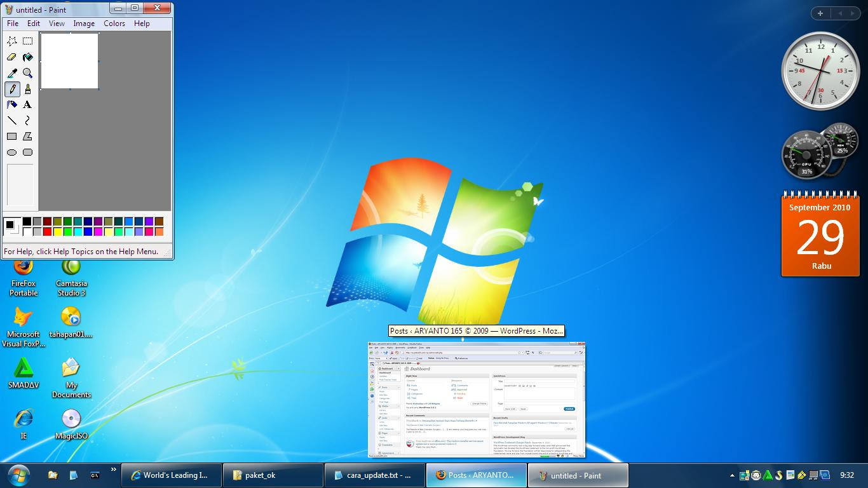The height and width of the screenshot is (488, 868).
Task: Select the Pick Color eyedropper tool
Action: tap(10, 72)
